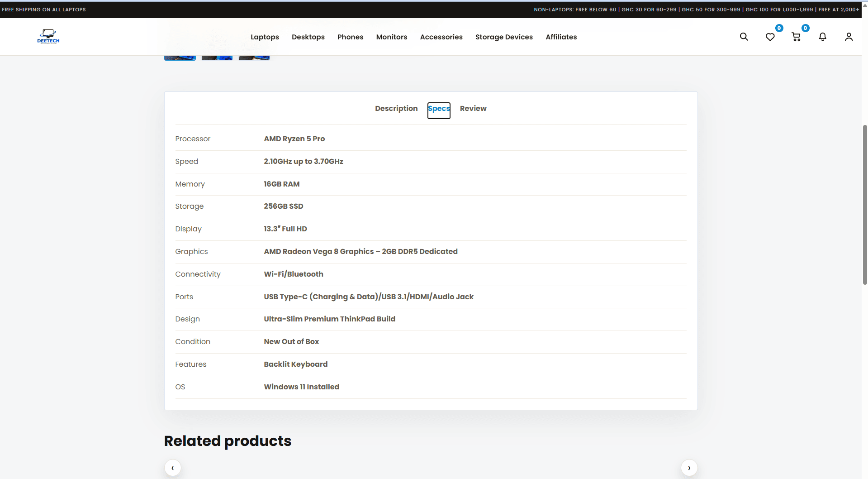Click the page vertical scrollbar
This screenshot has height=479, width=868.
click(x=865, y=205)
